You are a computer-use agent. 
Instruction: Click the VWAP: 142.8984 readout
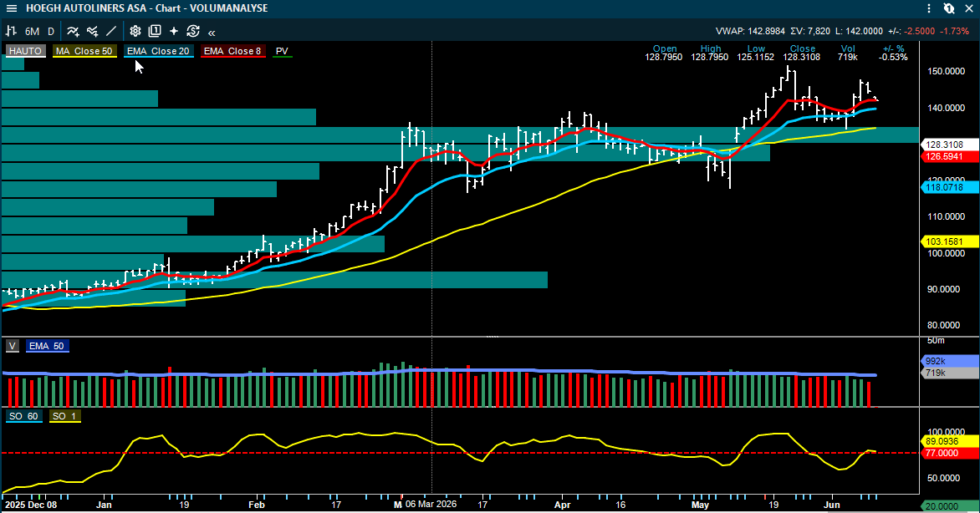point(750,31)
